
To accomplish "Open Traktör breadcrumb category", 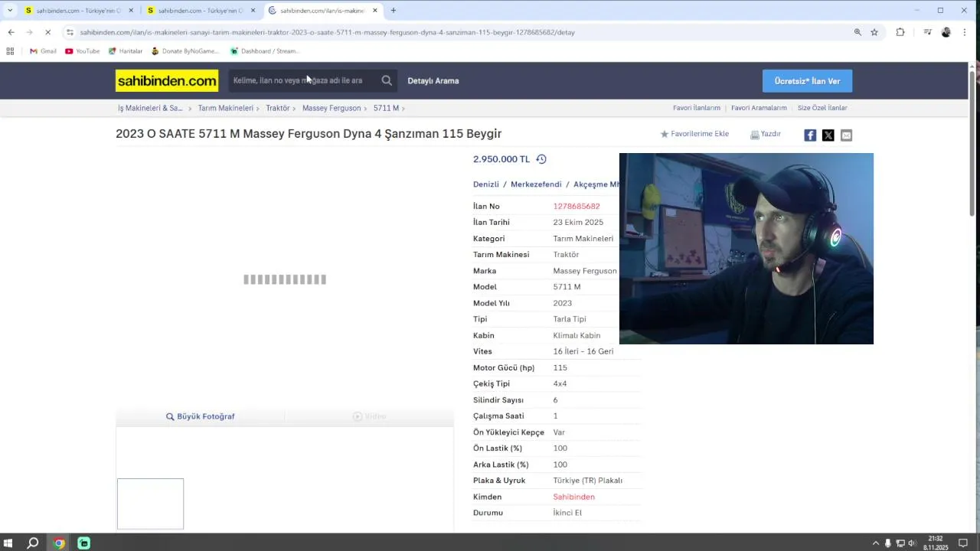I will tap(277, 108).
